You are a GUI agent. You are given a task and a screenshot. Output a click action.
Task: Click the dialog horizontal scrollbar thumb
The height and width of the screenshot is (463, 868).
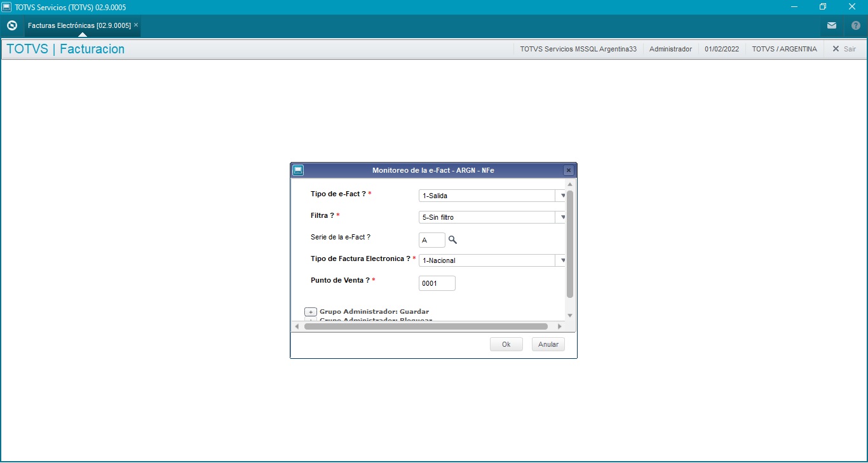coord(426,326)
